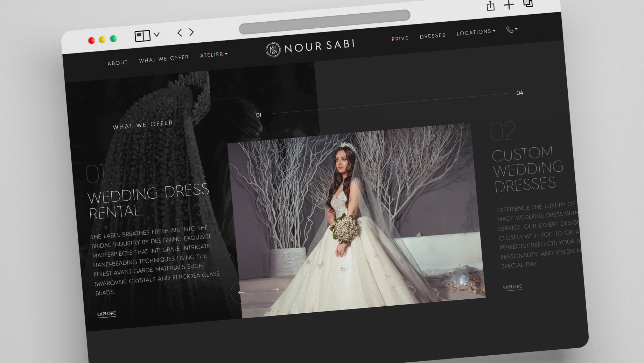The width and height of the screenshot is (644, 363).
Task: Click the browser forward arrow
Action: [x=191, y=32]
